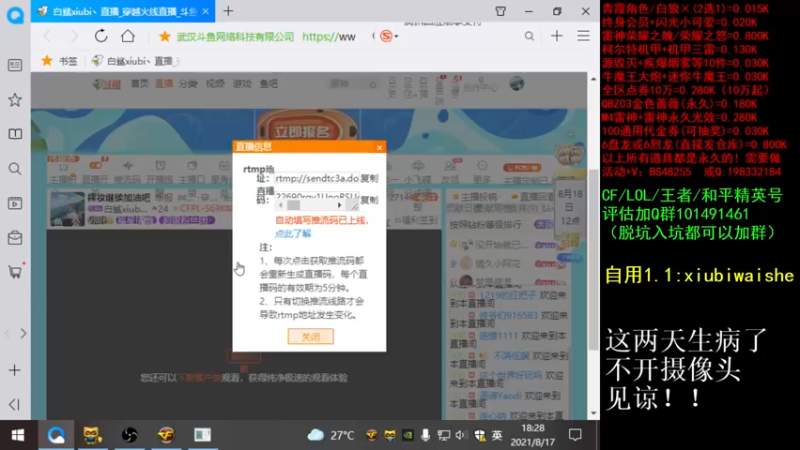Viewport: 800px width, 450px height.
Task: Click the microphone tray icon
Action: 425,435
